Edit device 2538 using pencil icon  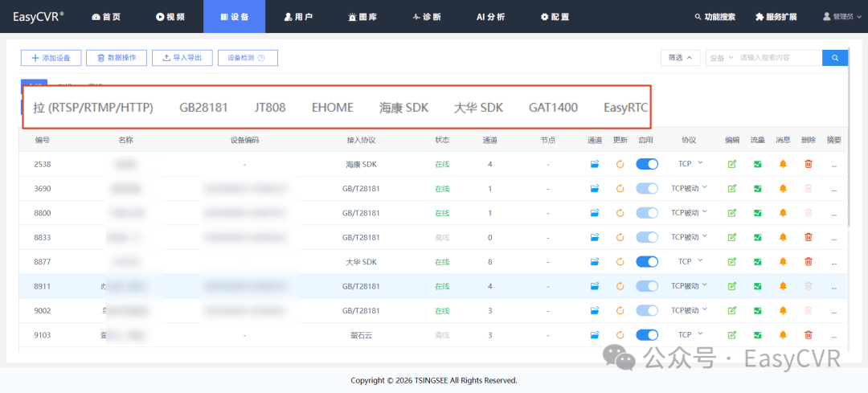pos(732,165)
